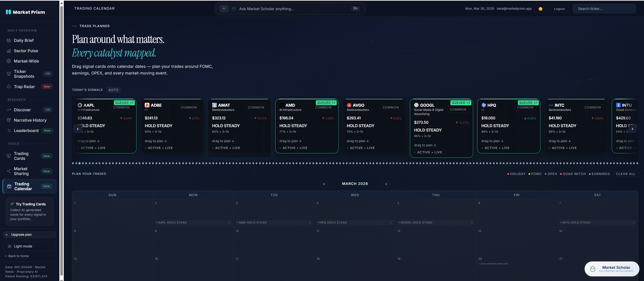
Task: Switch to Light mode
Action: (29, 246)
